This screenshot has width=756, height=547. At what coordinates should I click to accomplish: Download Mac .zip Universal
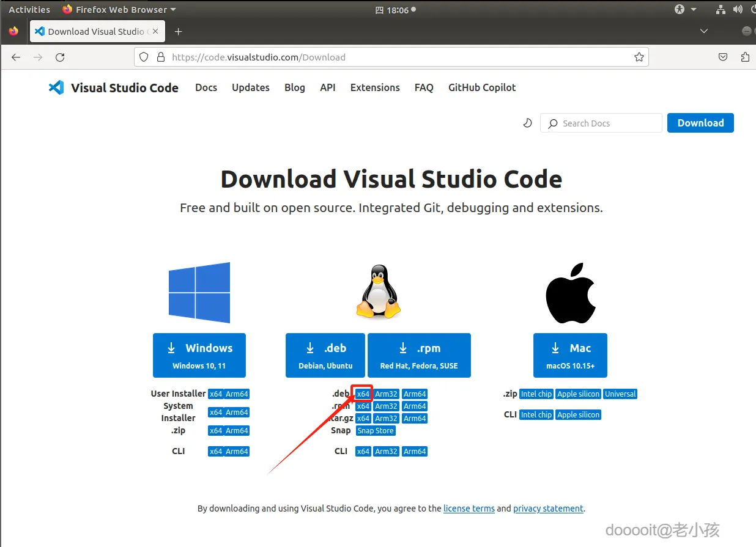[x=620, y=394]
